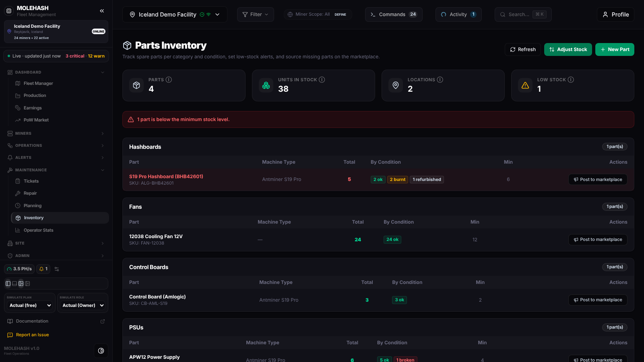
Task: Toggle the bottom panel layout icon
Action: click(14, 284)
